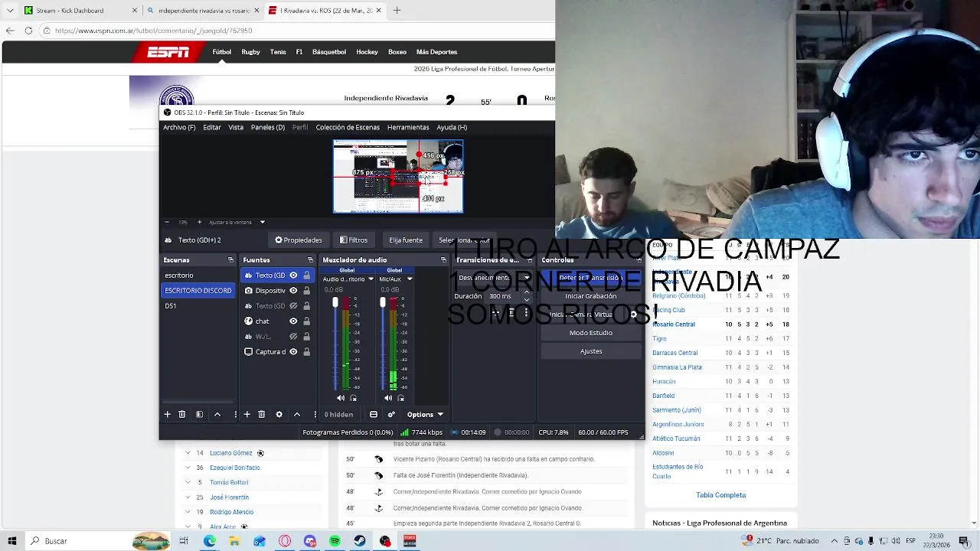The image size is (980, 551).
Task: Open Steam from the taskbar
Action: click(360, 541)
